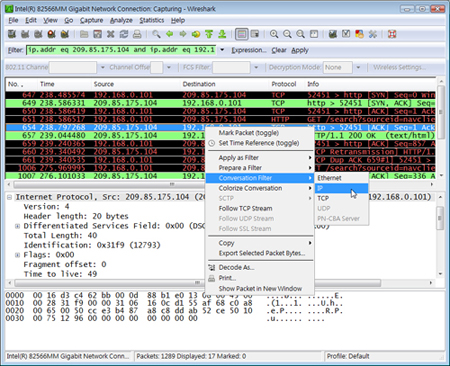Open the coloring rules icon
The height and width of the screenshot is (366, 450).
pos(359,34)
